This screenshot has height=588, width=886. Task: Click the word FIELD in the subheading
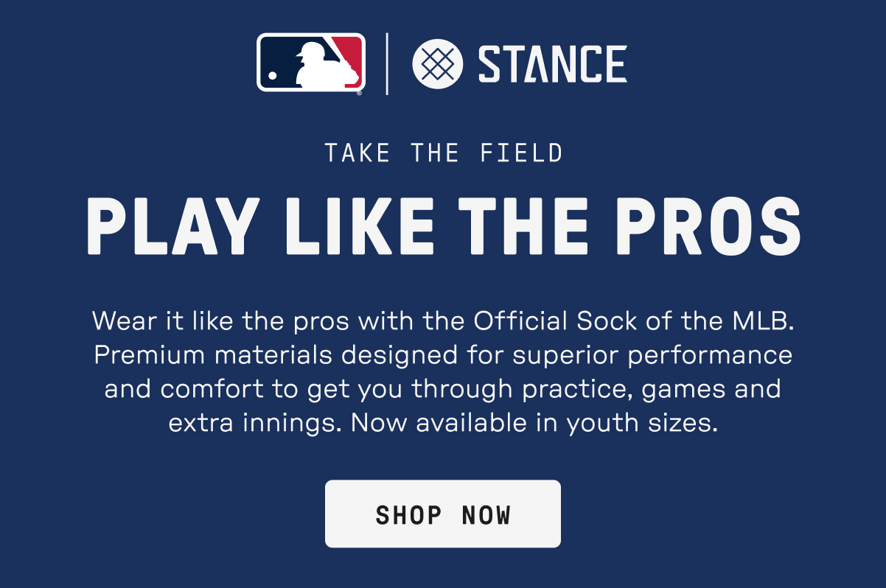pyautogui.click(x=522, y=153)
